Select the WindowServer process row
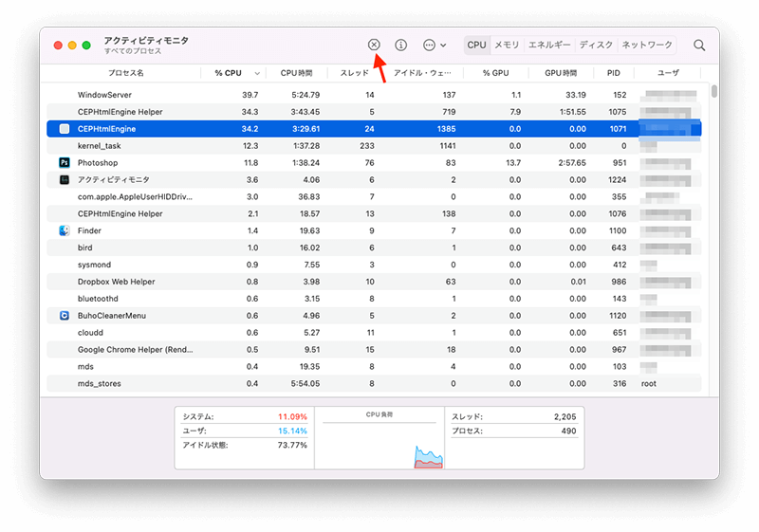The height and width of the screenshot is (532, 759). (374, 95)
